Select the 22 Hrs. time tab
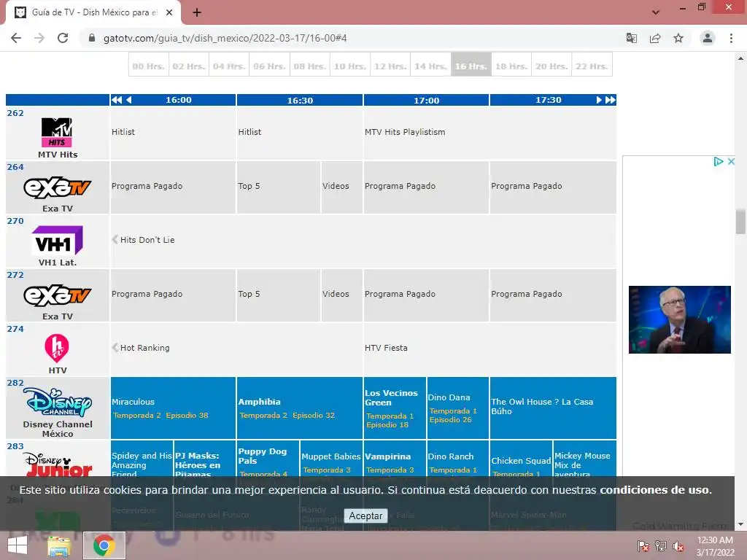747x560 pixels. click(592, 66)
